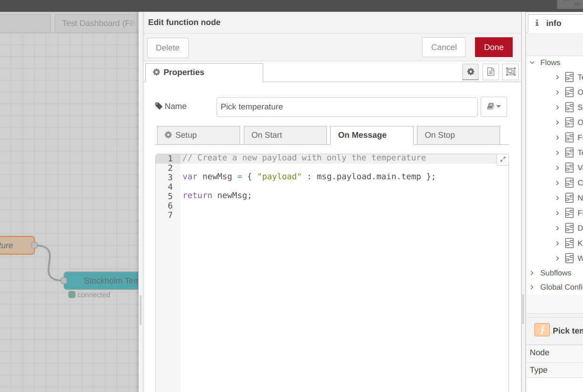Select the Stockholm Tem node on the canvas
Viewport: 583px width, 392px height.
(x=102, y=281)
